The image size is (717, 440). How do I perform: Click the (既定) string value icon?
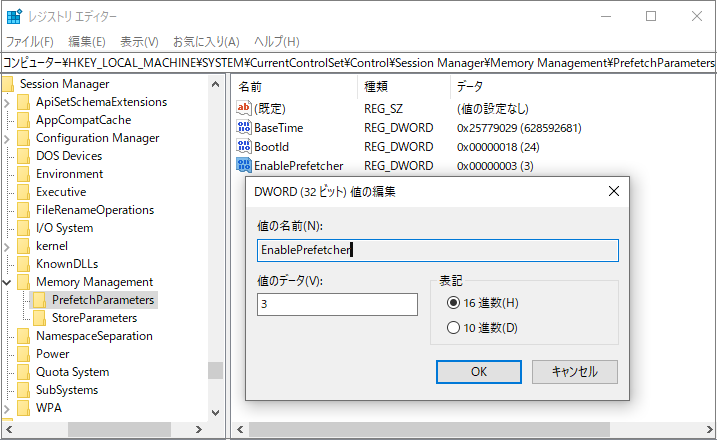coord(244,108)
